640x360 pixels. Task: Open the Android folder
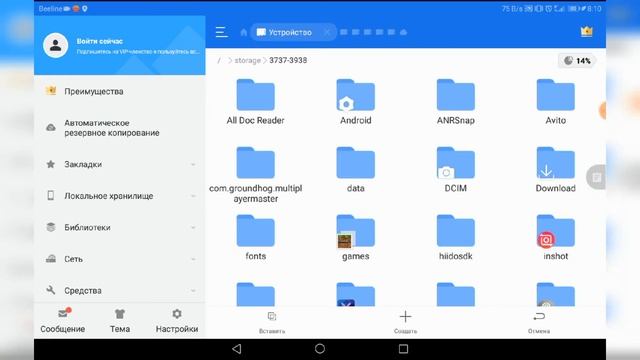coord(356,102)
